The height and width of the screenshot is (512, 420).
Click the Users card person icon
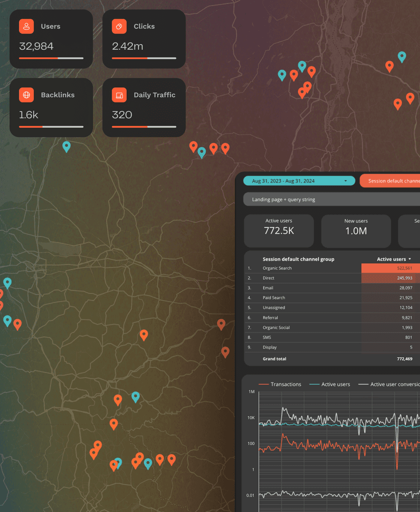pyautogui.click(x=26, y=26)
